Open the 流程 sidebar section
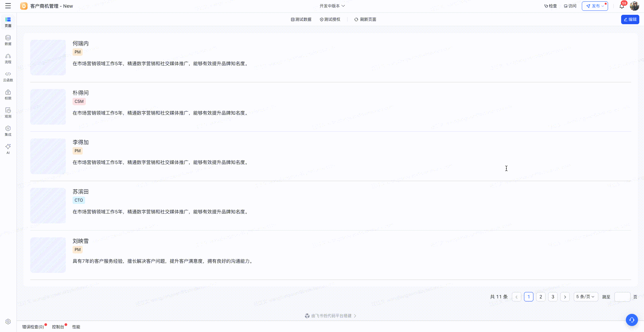 click(8, 58)
